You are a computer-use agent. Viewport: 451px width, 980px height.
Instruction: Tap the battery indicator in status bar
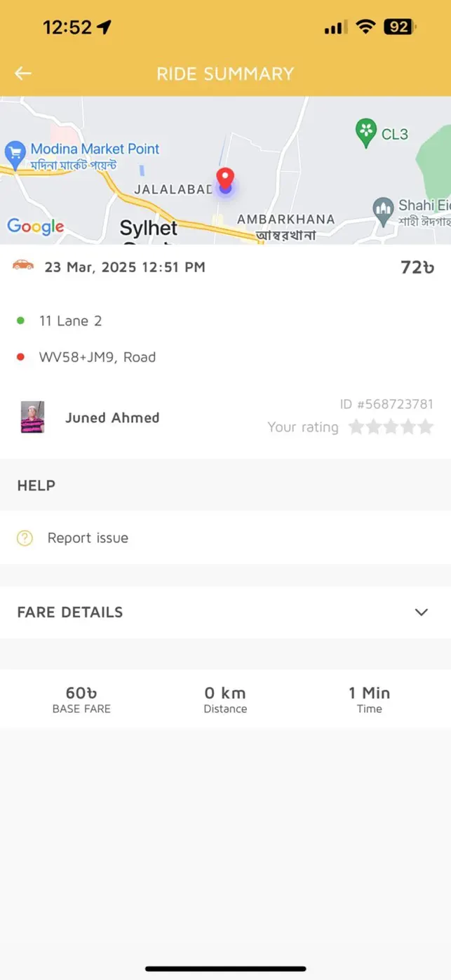399,27
